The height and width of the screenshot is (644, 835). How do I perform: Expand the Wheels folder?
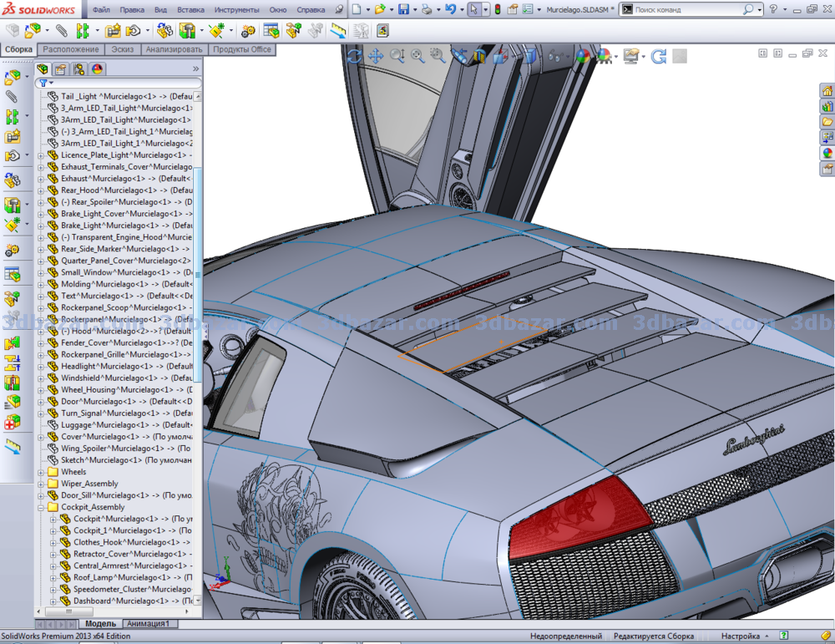click(x=41, y=472)
